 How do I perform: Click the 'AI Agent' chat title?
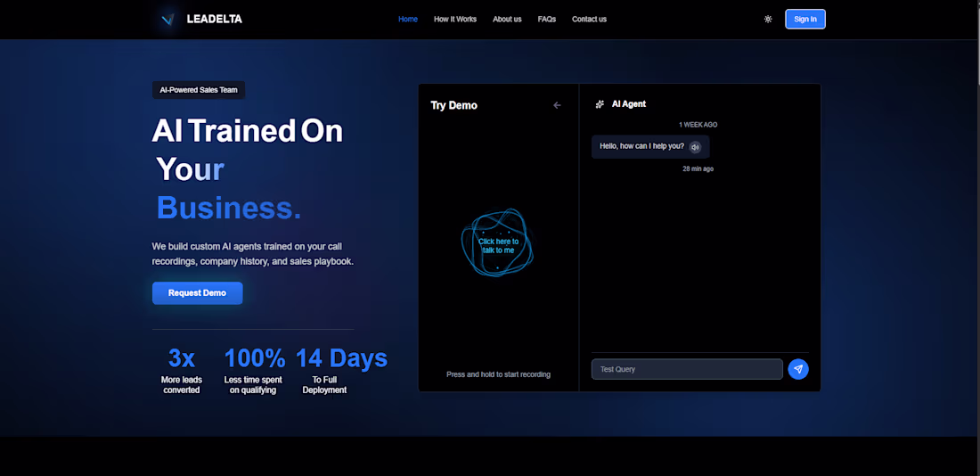[x=629, y=103]
